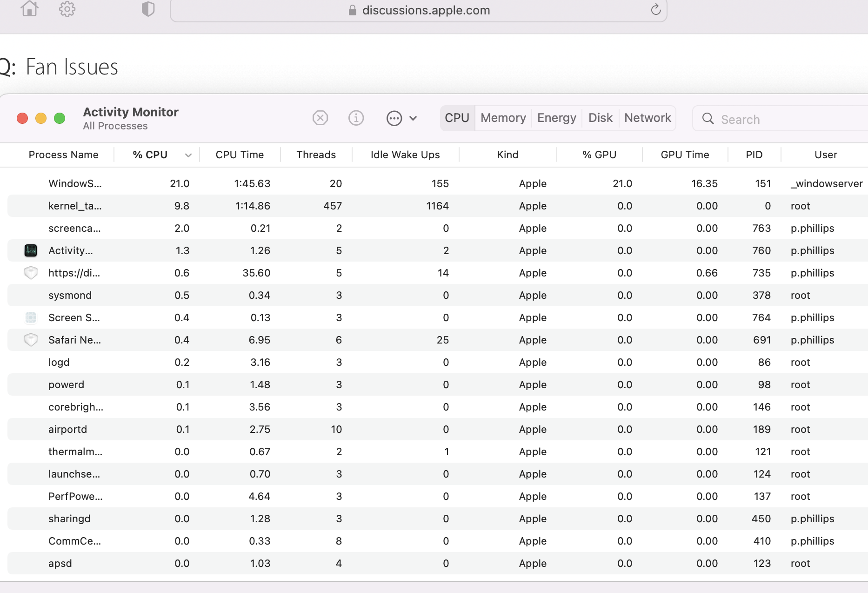
Task: Toggle % CPU sort order chevron
Action: pyautogui.click(x=188, y=155)
